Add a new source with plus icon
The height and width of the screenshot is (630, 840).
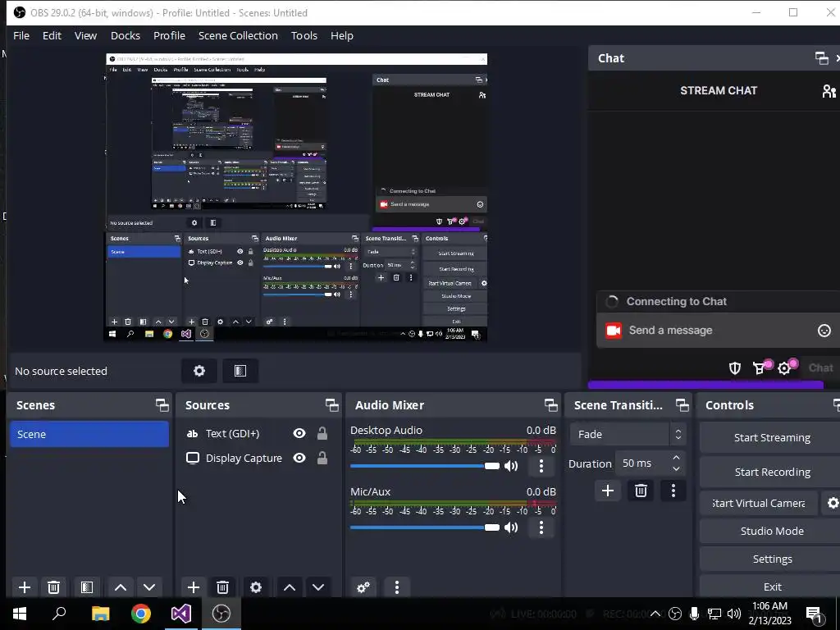click(x=194, y=587)
